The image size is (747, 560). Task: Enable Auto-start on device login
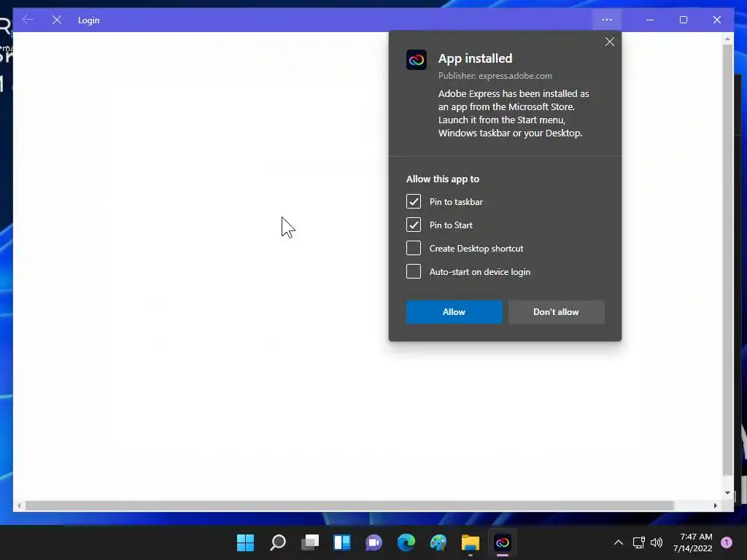(414, 271)
